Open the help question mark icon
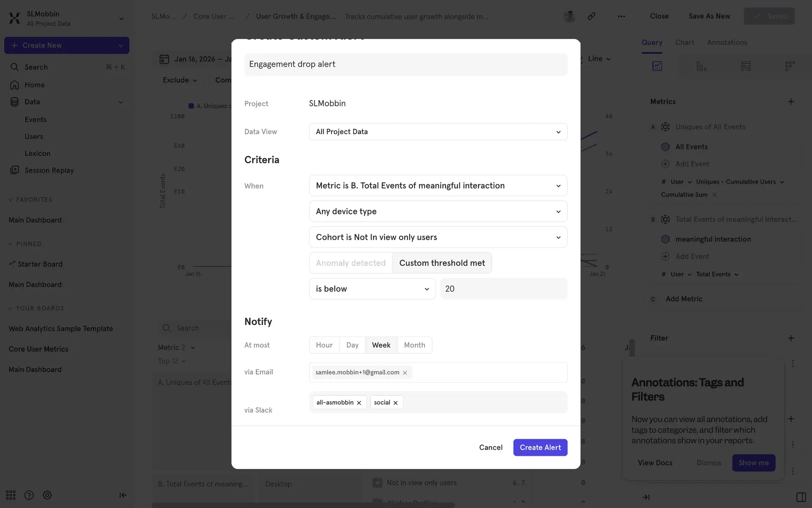 click(29, 495)
